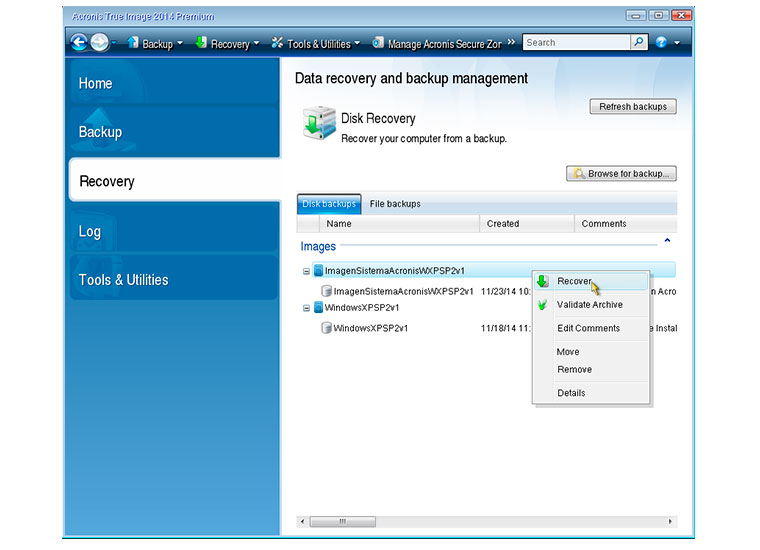This screenshot has width=760, height=550.
Task: Click green Recover arrow icon in menu
Action: click(x=543, y=281)
